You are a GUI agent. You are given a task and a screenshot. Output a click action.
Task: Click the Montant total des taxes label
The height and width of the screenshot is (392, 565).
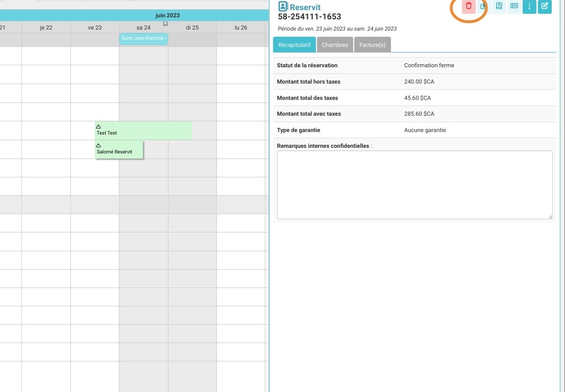pyautogui.click(x=307, y=98)
